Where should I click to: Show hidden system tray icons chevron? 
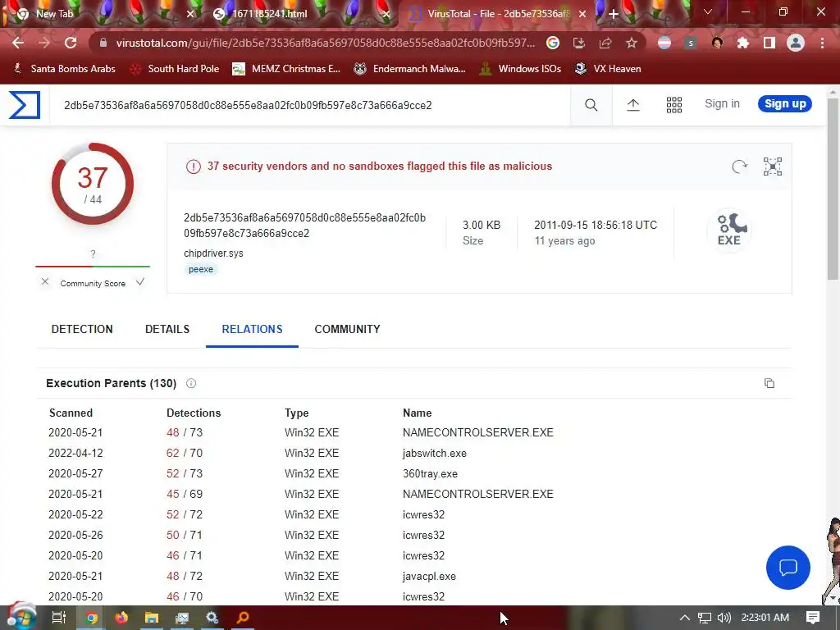685,618
